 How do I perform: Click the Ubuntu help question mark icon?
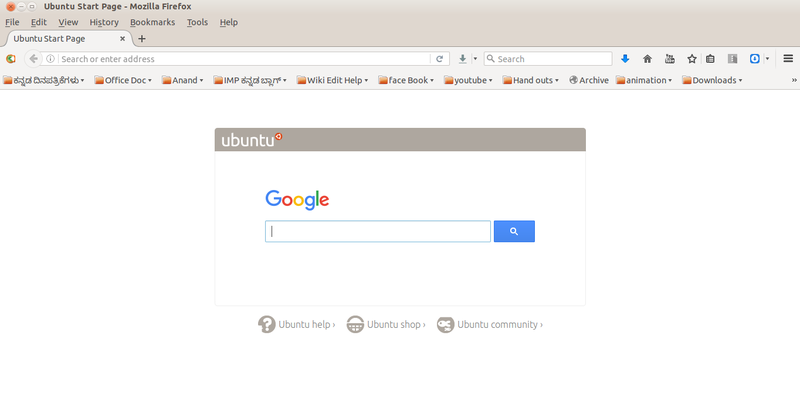267,324
